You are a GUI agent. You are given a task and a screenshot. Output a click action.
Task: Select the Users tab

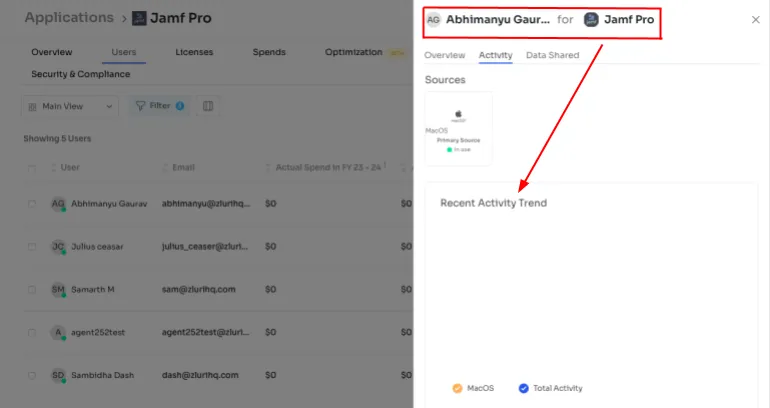tap(124, 52)
